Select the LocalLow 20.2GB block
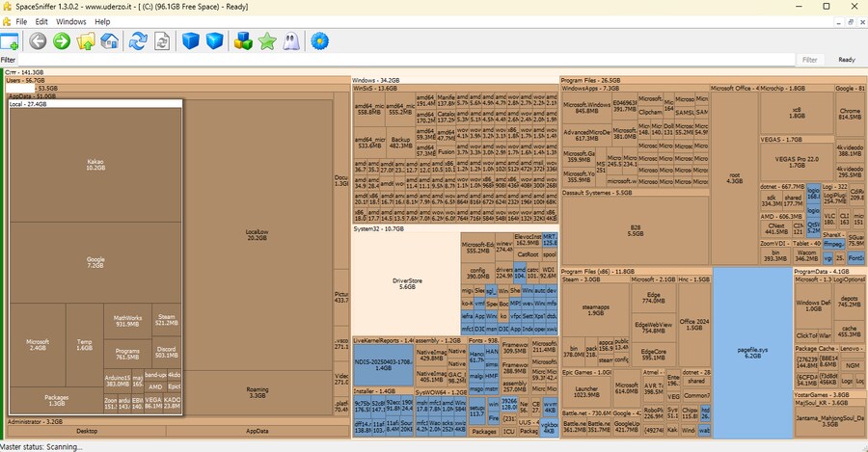The width and height of the screenshot is (868, 452). [257, 234]
